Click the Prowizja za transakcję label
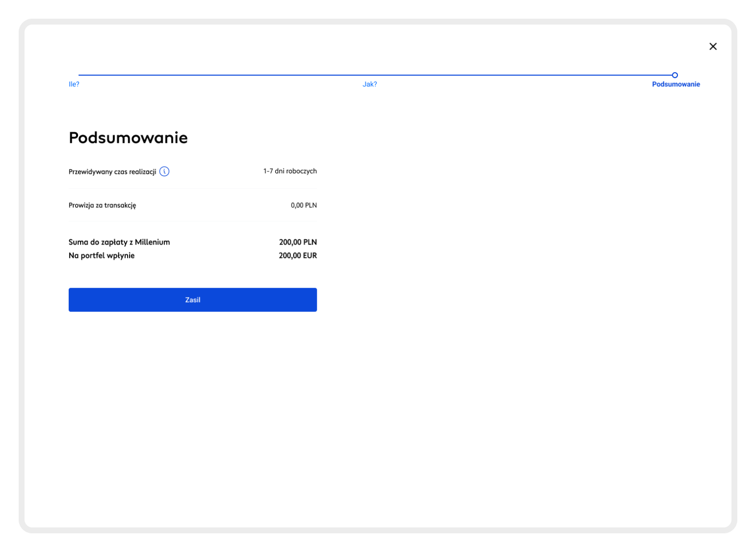 [102, 205]
